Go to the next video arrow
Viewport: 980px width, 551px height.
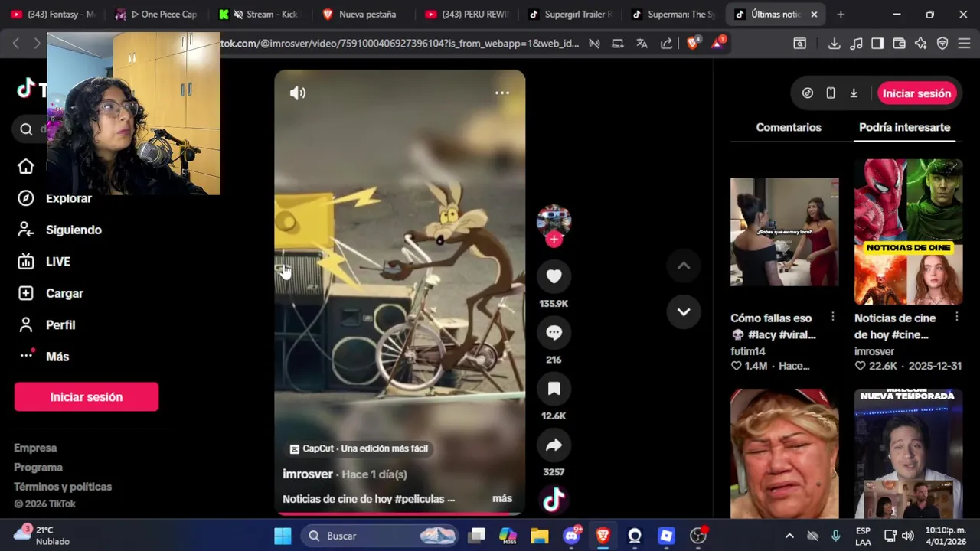point(684,311)
